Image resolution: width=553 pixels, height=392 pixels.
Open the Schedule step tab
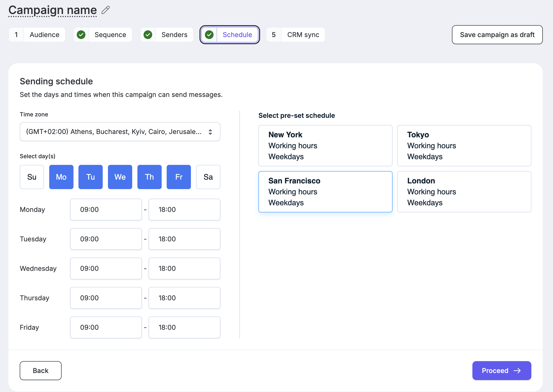pyautogui.click(x=230, y=35)
